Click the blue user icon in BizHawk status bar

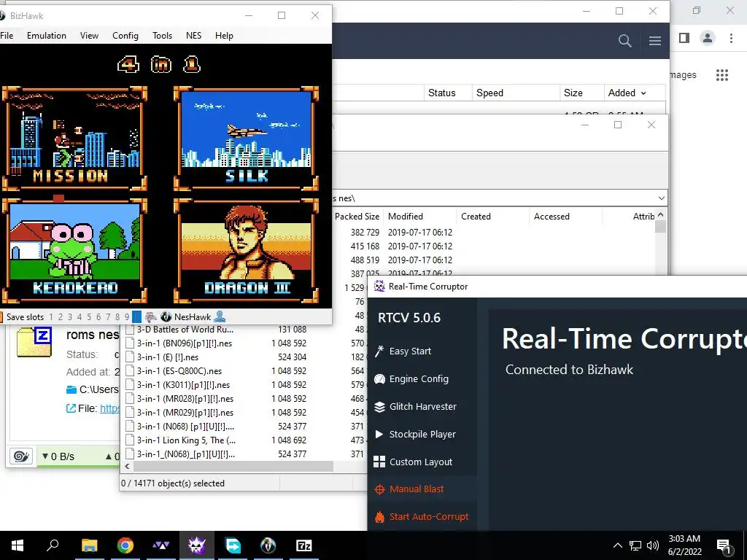point(220,316)
